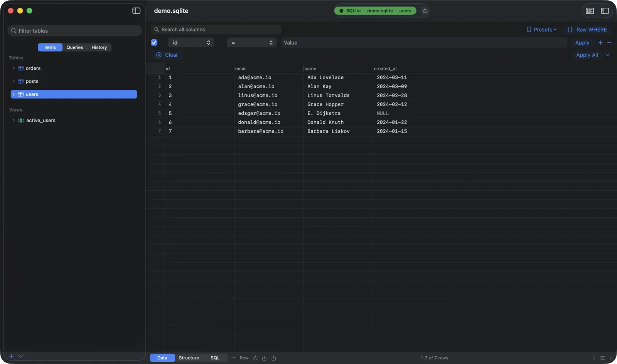Click the Barbara Liskov cell
Image resolution: width=617 pixels, height=364 pixels.
point(338,131)
